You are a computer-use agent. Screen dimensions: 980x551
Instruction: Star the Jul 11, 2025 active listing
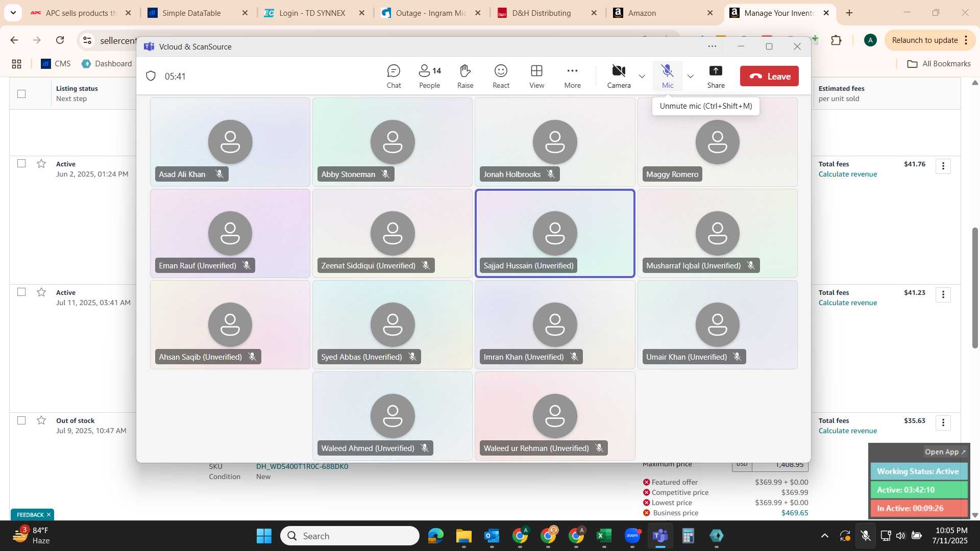coord(41,292)
